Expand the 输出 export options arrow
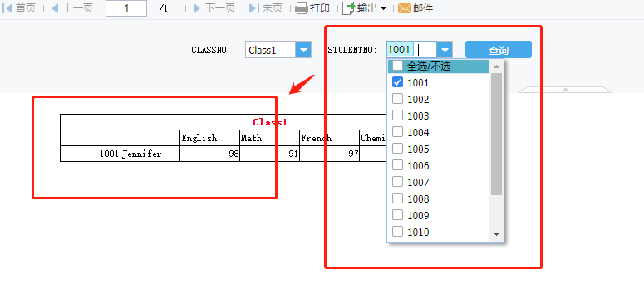The height and width of the screenshot is (299, 644). 384,8
